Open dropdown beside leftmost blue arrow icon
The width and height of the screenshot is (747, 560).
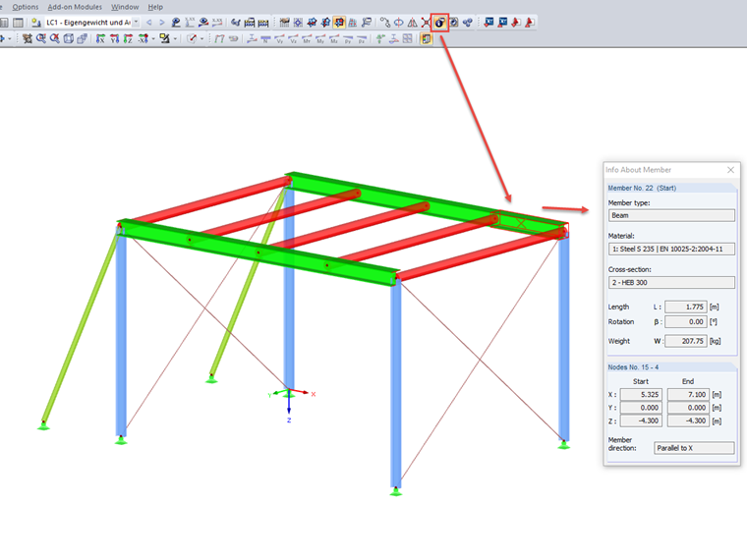(x=10, y=39)
